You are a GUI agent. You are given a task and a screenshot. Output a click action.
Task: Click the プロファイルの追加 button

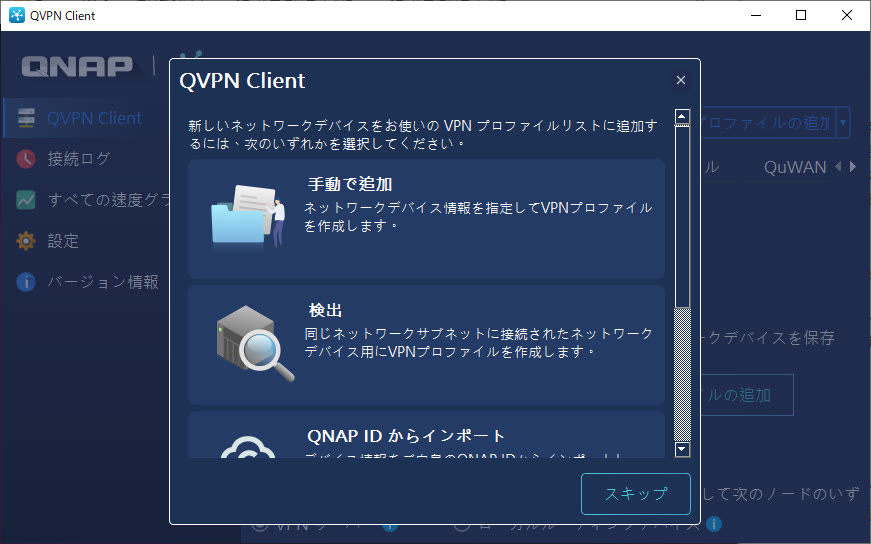coord(765,123)
